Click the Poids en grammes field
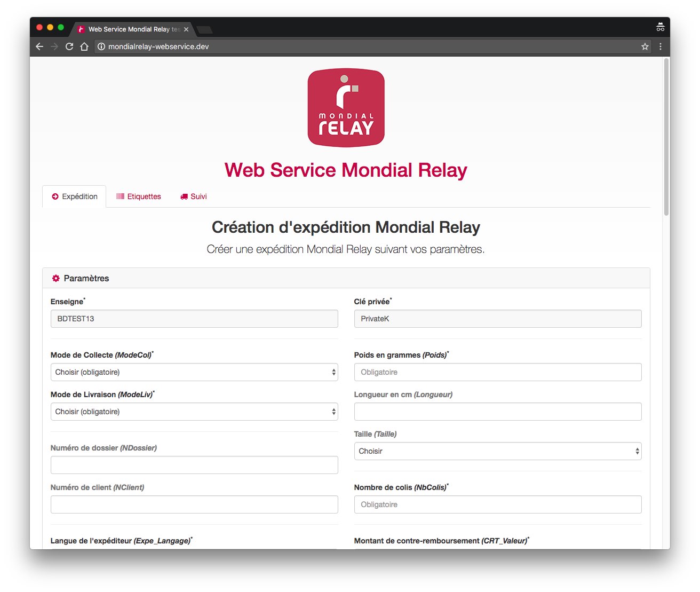Viewport: 700px width, 592px height. click(498, 372)
